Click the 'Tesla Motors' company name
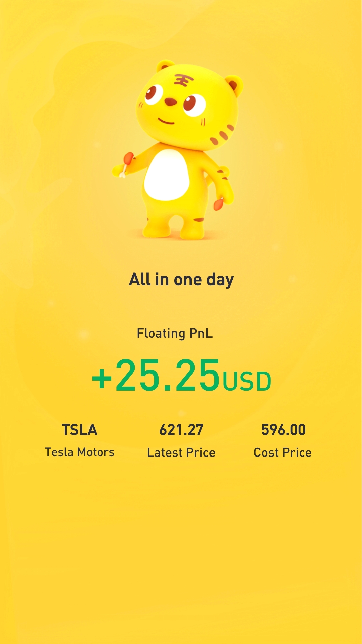 [x=79, y=452]
